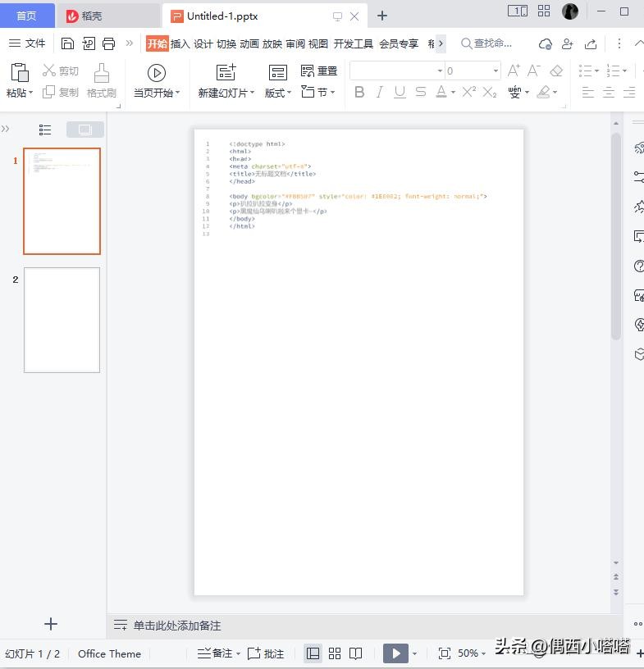Click the print icon in quick toolbar
This screenshot has width=644, height=669.
[x=108, y=43]
